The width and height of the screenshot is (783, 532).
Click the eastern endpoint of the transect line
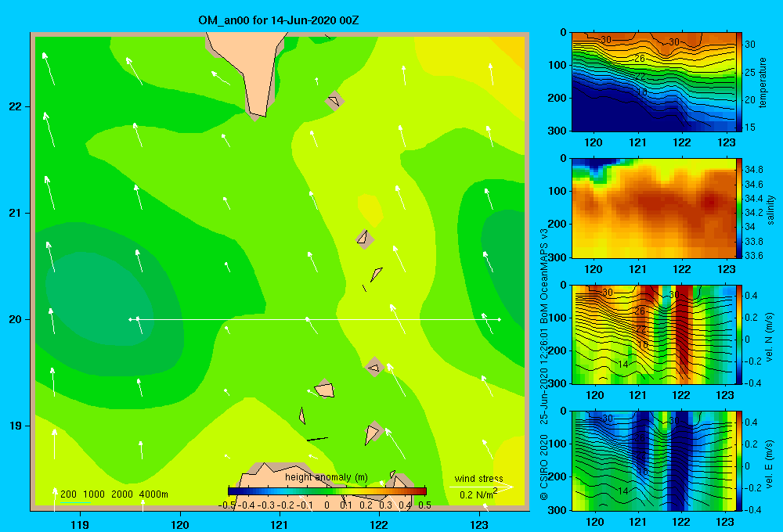(500, 319)
